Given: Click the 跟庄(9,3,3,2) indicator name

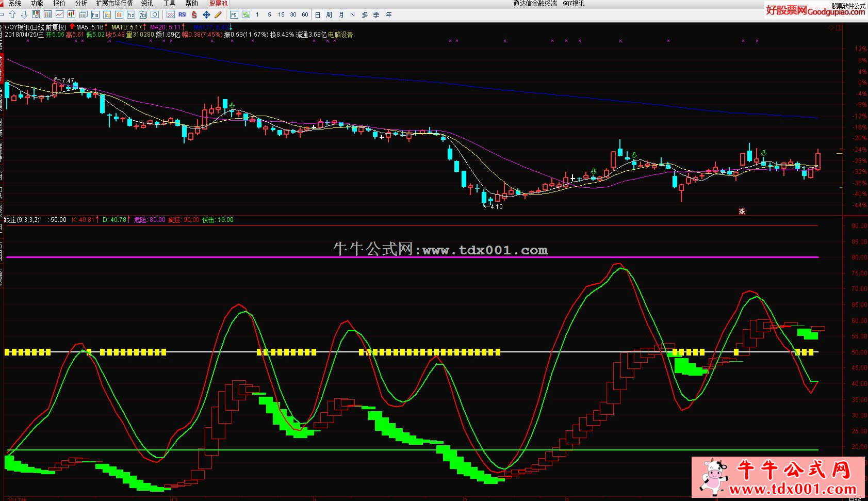Looking at the screenshot, I should click(x=22, y=220).
